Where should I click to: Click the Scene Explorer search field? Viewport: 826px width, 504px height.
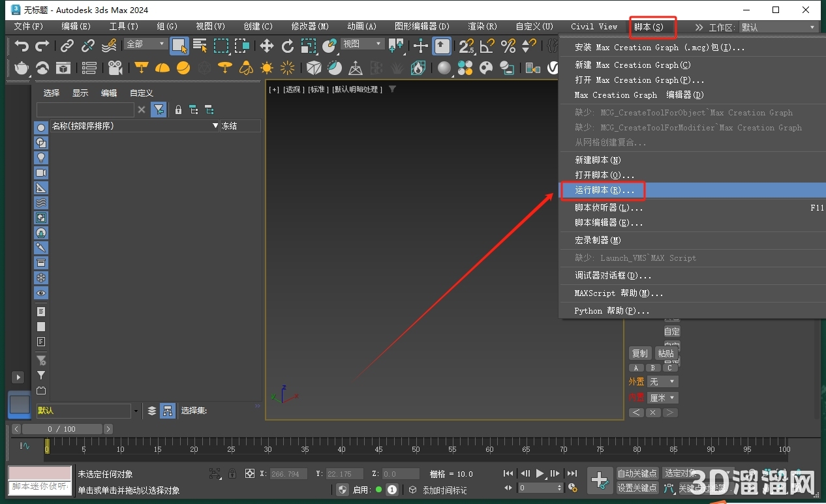[x=85, y=110]
